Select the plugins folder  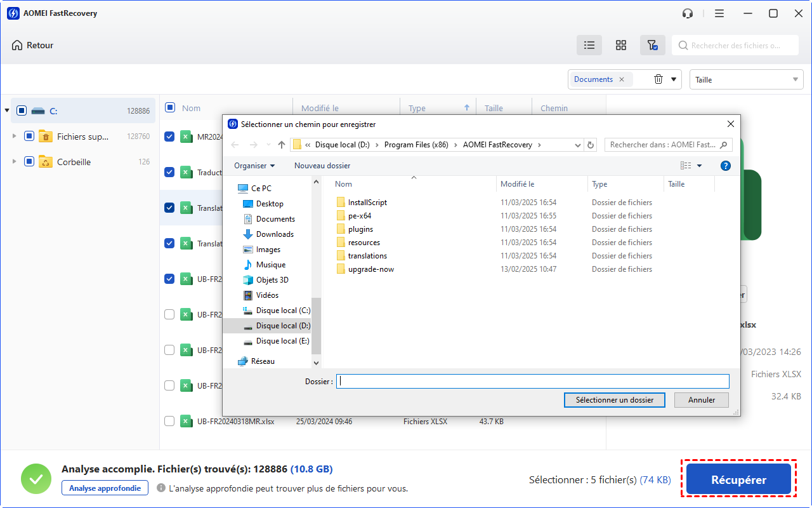coord(360,229)
